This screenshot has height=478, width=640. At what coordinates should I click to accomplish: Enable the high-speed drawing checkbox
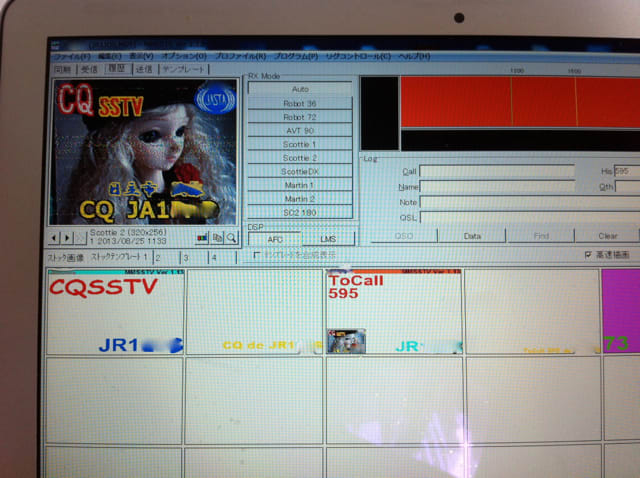click(x=588, y=255)
